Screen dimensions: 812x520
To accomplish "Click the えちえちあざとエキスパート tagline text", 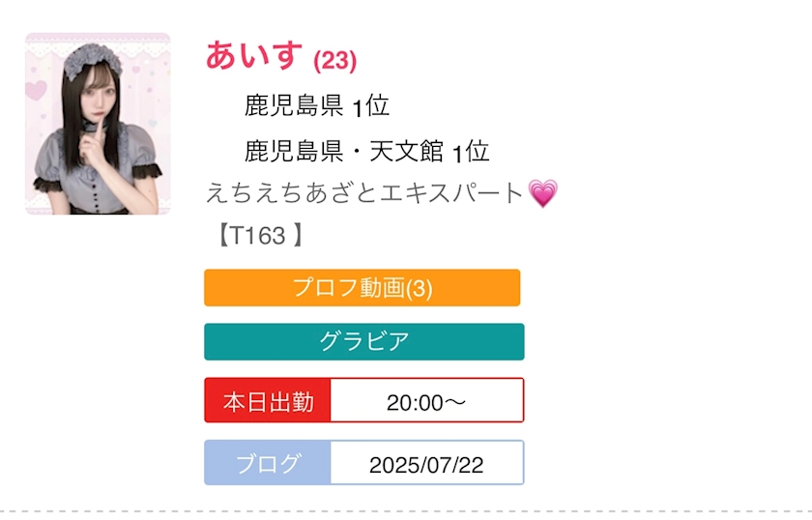I will pos(364,193).
